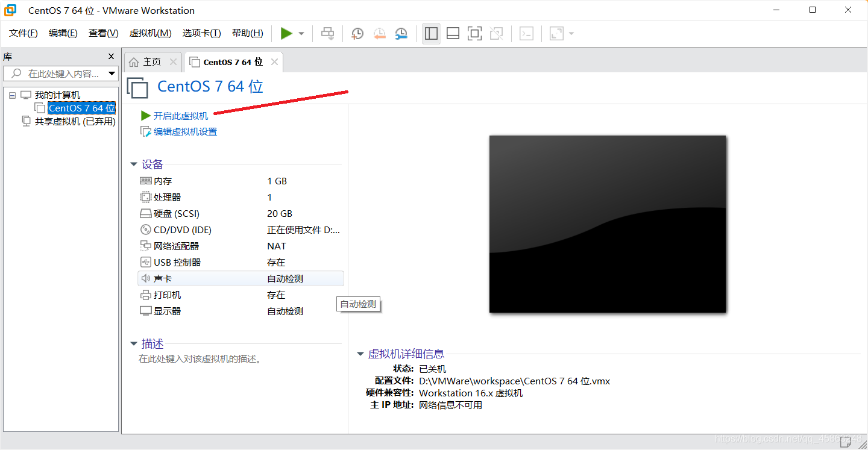Collapse the 我的计算机 tree node

point(13,95)
